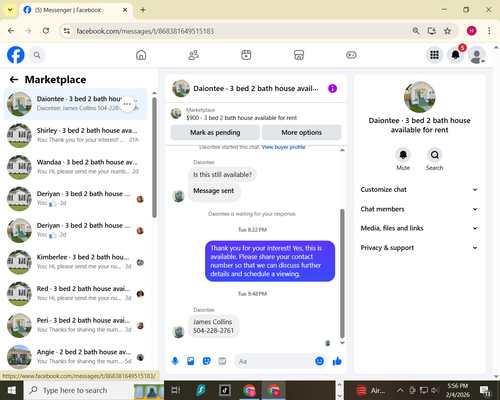
Task: Click More options button
Action: [x=302, y=132]
